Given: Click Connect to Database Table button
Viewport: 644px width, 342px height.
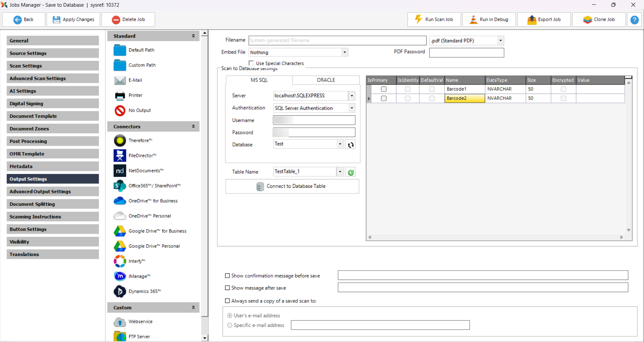Looking at the screenshot, I should click(292, 186).
